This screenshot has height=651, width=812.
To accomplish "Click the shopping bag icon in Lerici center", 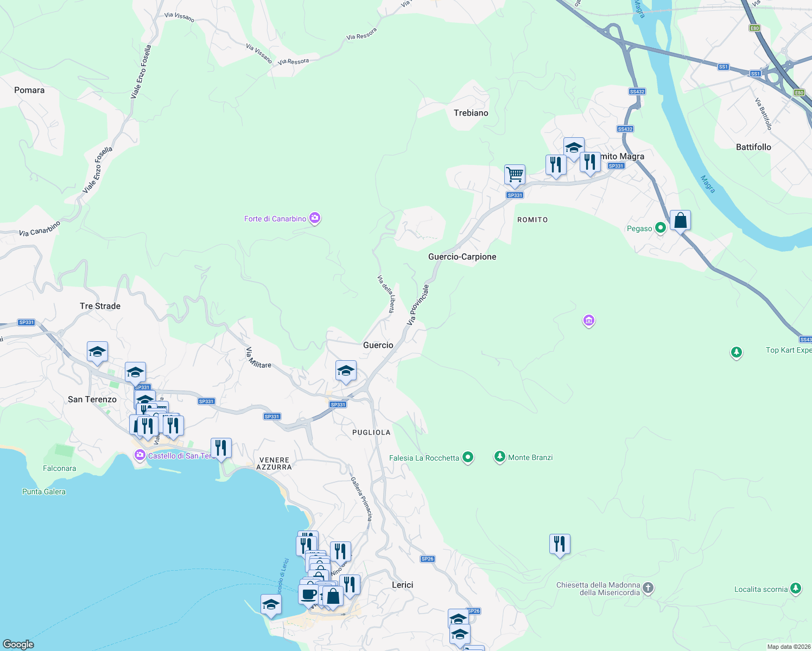I will pyautogui.click(x=332, y=595).
